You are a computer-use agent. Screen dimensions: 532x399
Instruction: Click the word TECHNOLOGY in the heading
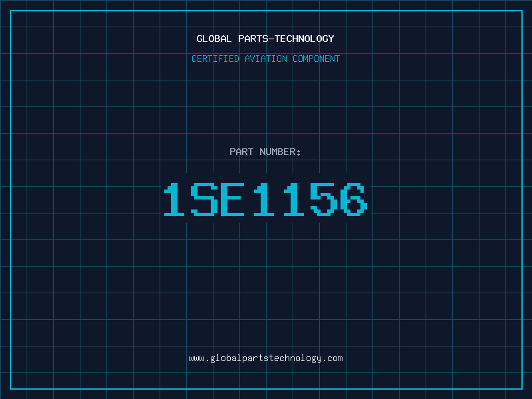click(x=305, y=39)
